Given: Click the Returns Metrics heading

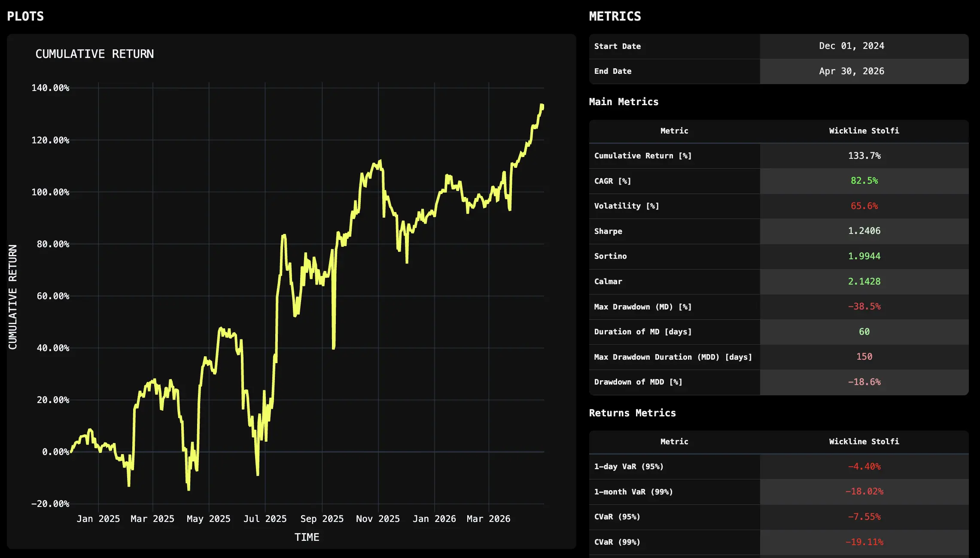Looking at the screenshot, I should (x=632, y=413).
